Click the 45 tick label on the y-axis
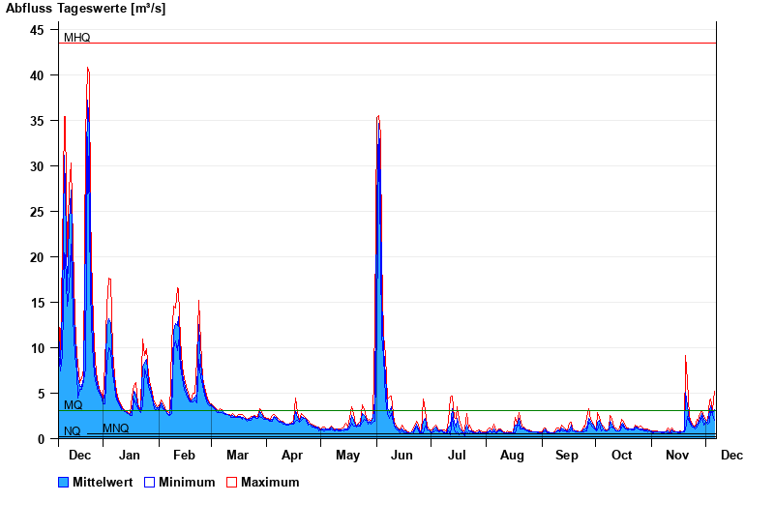Image resolution: width=774 pixels, height=532 pixels. (37, 30)
